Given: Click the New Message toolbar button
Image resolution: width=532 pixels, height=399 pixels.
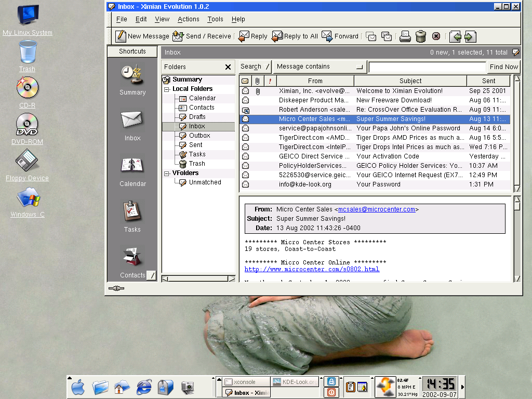Looking at the screenshot, I should pyautogui.click(x=142, y=36).
